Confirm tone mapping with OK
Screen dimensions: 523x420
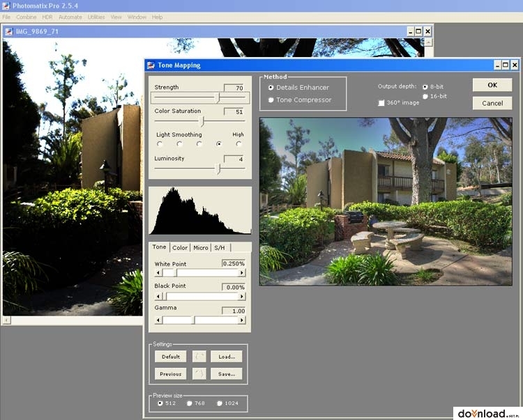tap(492, 85)
